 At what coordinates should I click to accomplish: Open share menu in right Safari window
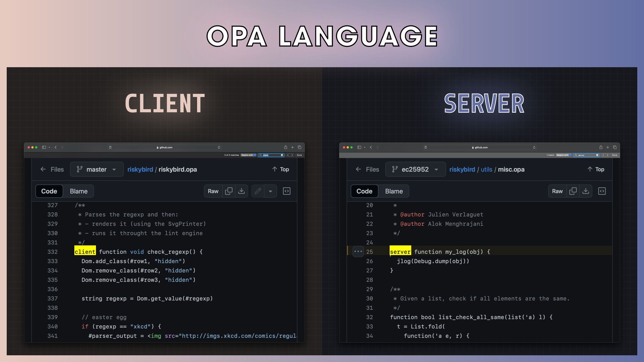click(601, 147)
